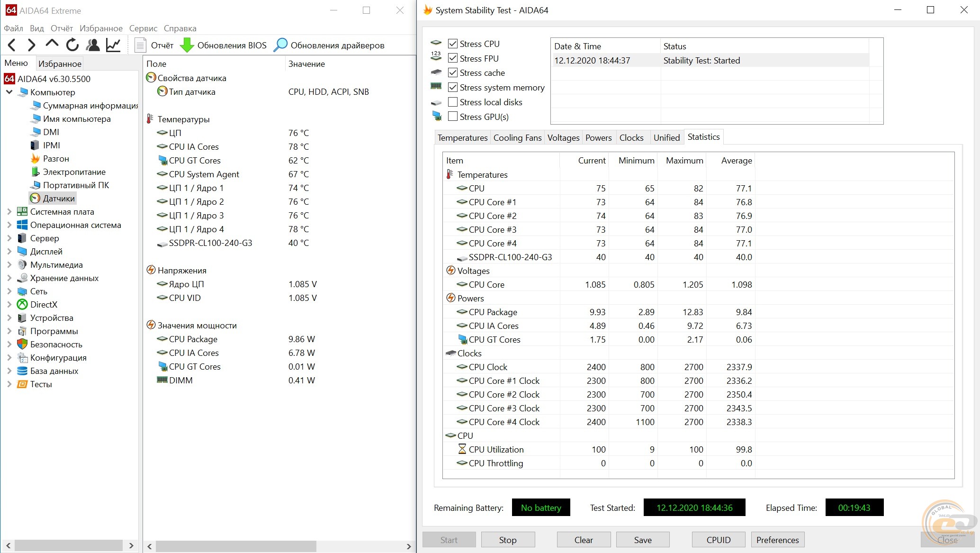
Task: Click the Forward navigation arrow in AIDA64 toolbar
Action: 32,45
